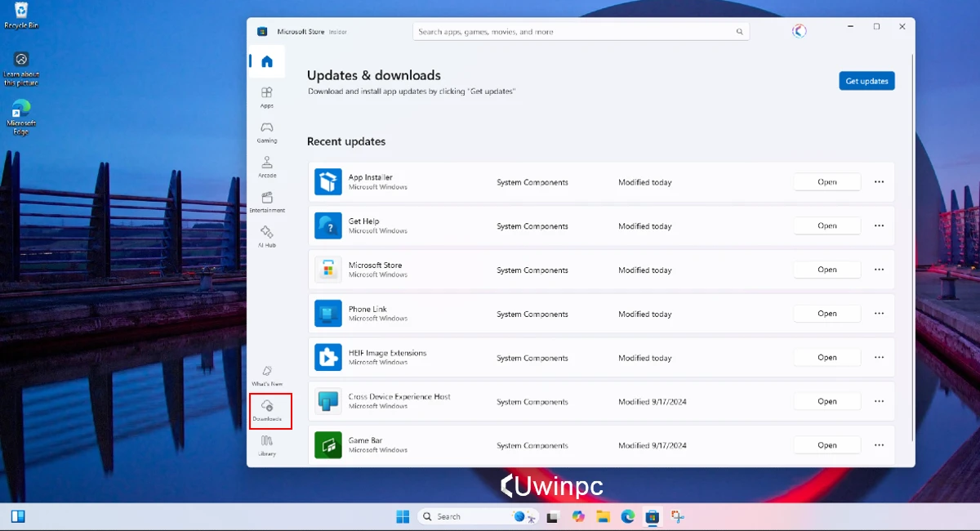Click the Microsoft Store logo in the title bar

(x=262, y=32)
